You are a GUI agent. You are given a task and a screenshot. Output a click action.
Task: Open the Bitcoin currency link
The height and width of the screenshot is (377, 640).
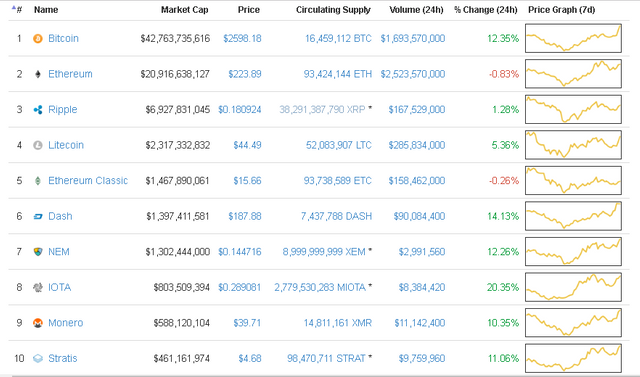pos(63,38)
